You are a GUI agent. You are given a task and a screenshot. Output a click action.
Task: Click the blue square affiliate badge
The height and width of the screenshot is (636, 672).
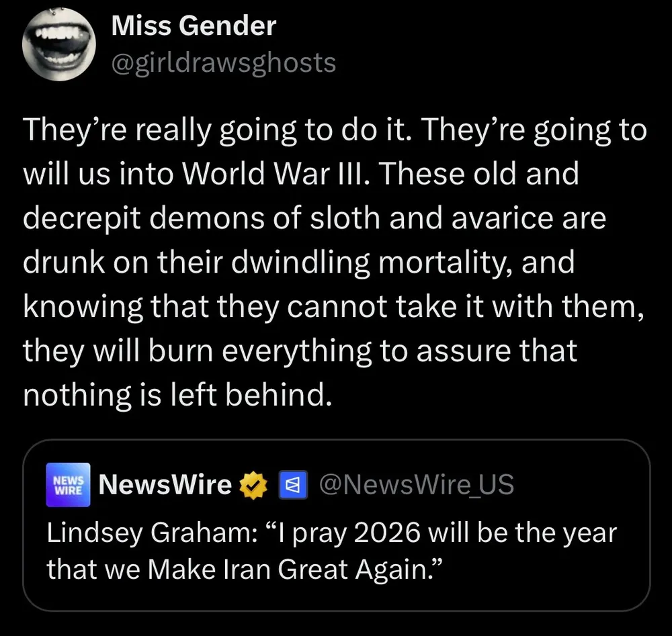point(293,484)
